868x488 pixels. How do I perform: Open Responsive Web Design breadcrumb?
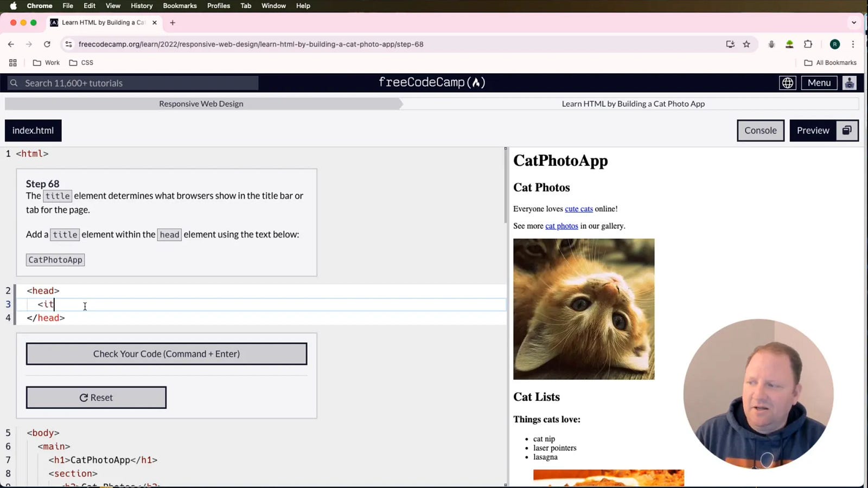click(x=201, y=104)
